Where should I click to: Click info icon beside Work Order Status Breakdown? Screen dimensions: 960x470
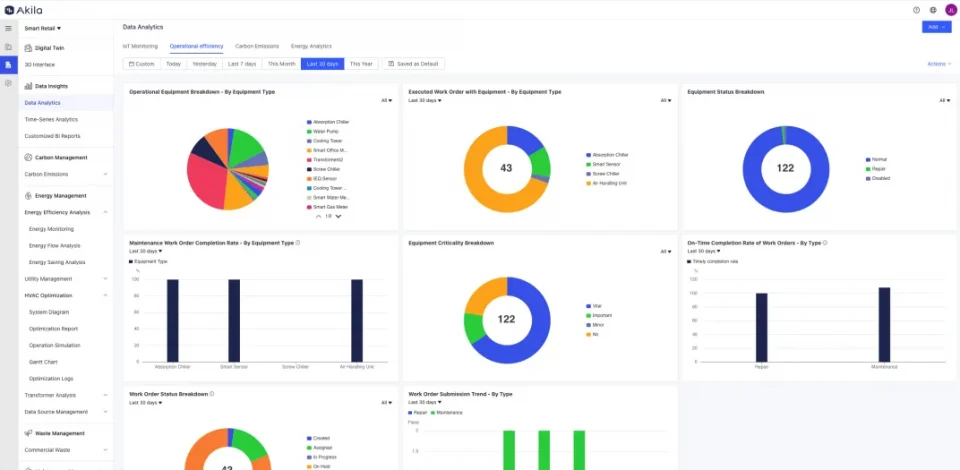click(212, 394)
